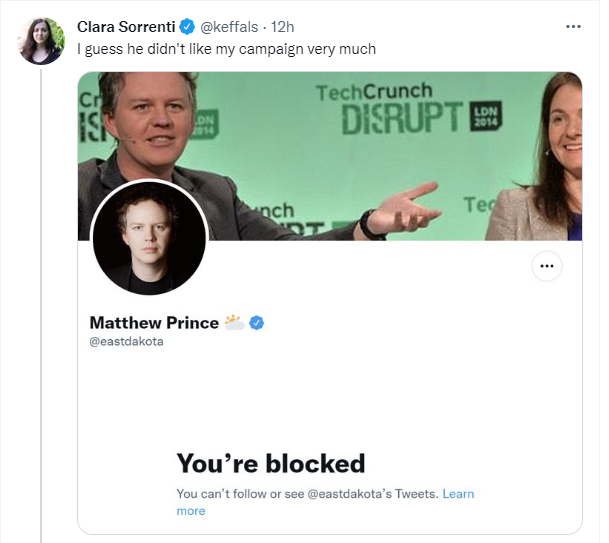609x543 pixels.
Task: Click the verified badge beside Matthew Prince
Action: [256, 323]
